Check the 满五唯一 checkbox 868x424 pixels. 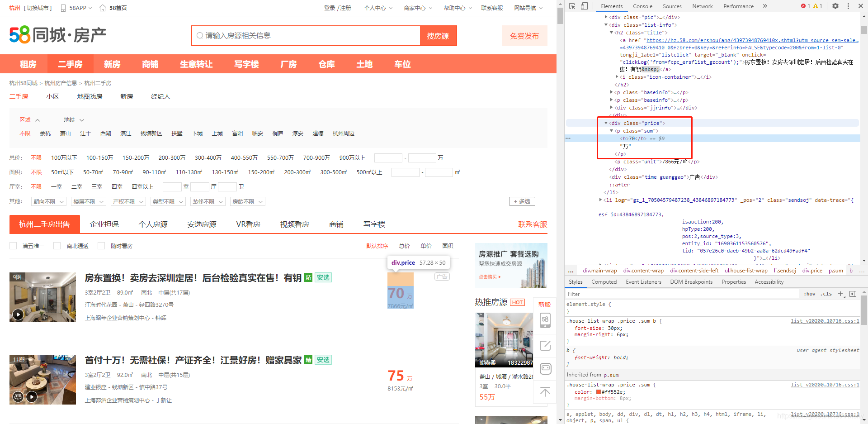click(x=13, y=246)
